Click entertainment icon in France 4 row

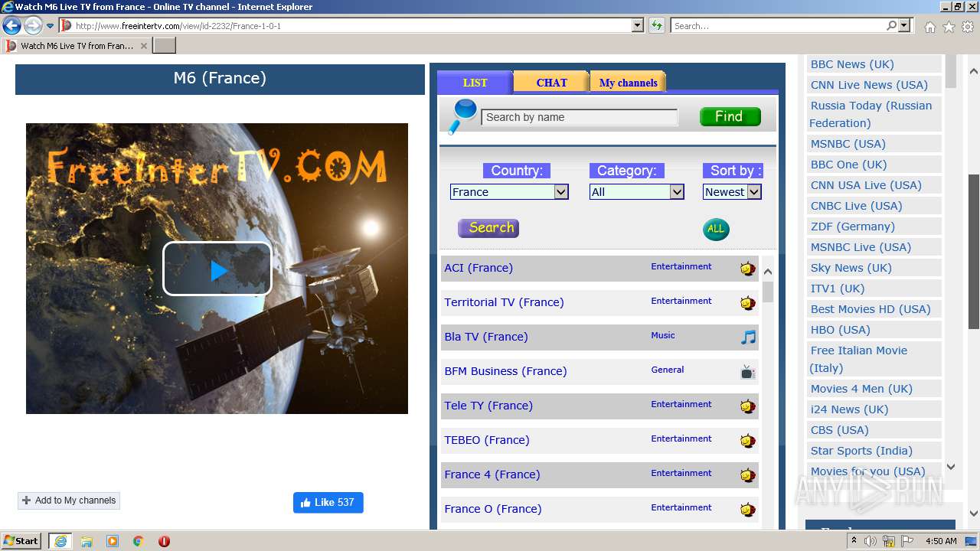[747, 474]
